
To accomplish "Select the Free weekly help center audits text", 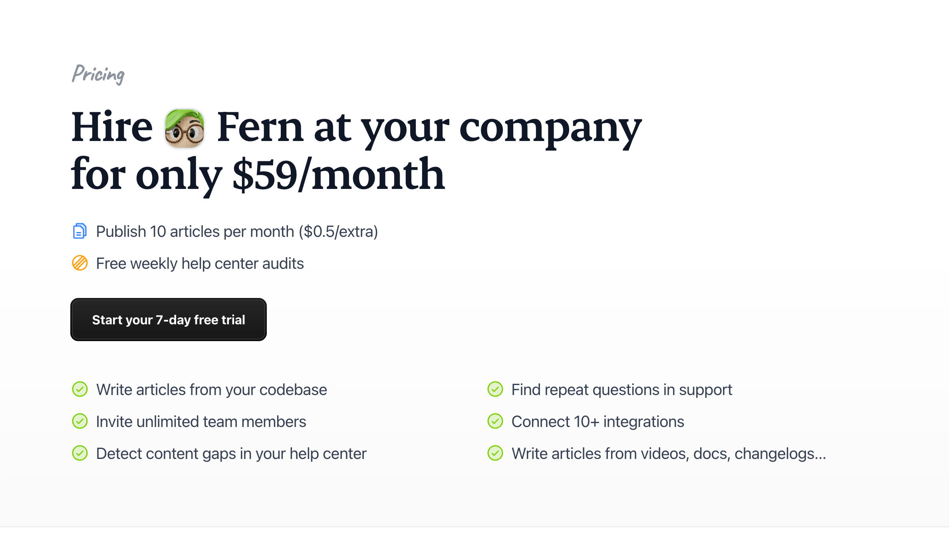I will (x=200, y=264).
